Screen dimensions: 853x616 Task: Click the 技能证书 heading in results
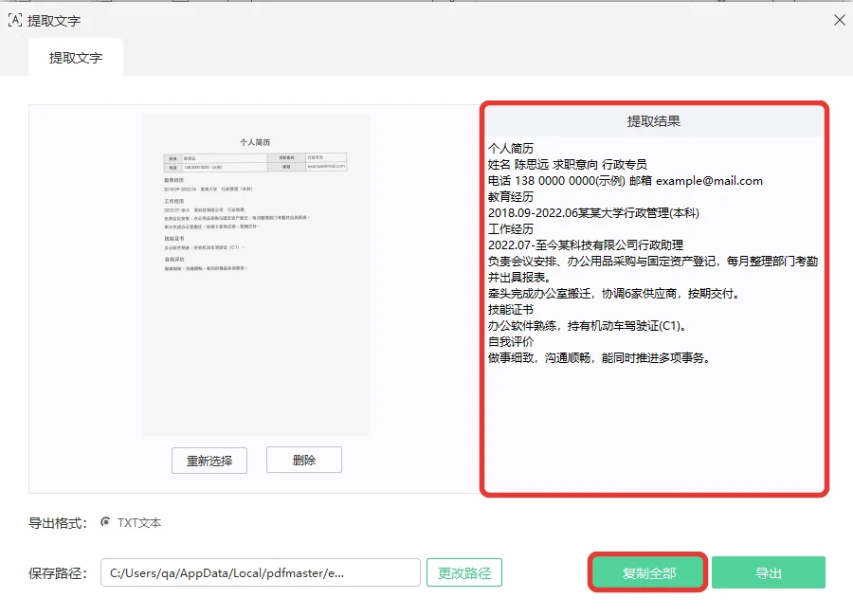click(x=511, y=310)
